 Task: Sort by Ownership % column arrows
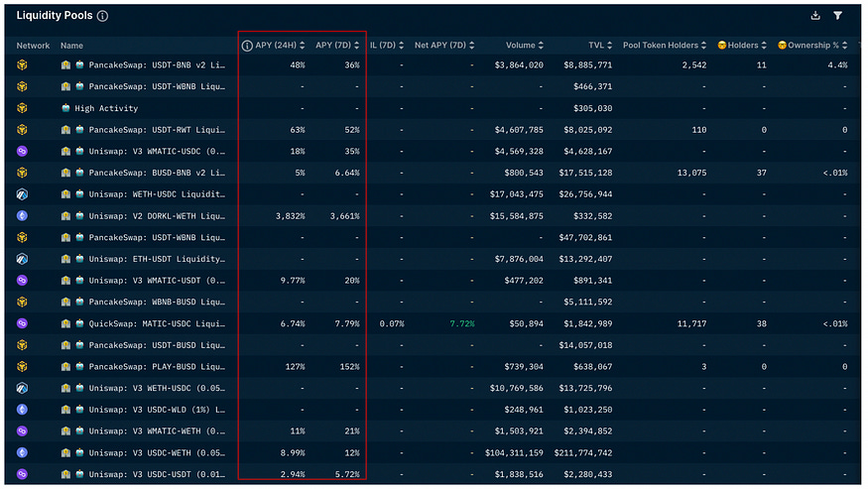[845, 46]
